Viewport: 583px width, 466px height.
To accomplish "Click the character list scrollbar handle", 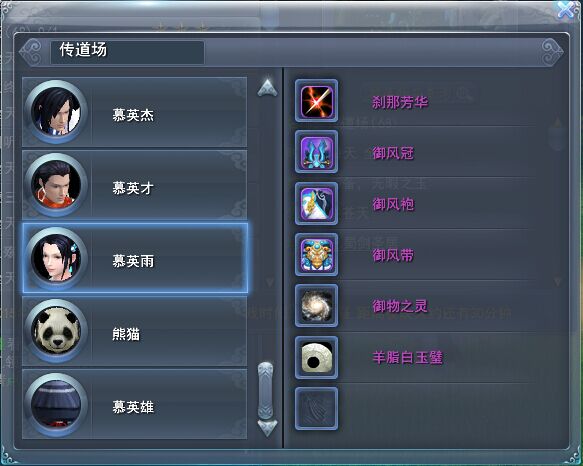I will [x=265, y=390].
